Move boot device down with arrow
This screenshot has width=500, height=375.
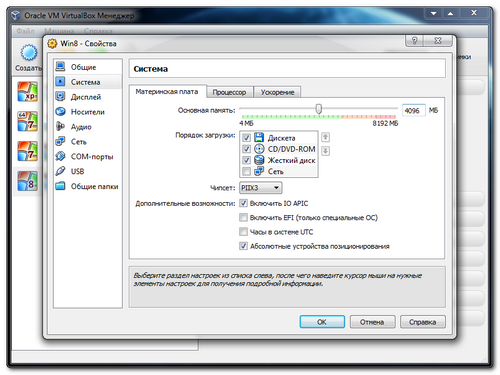[x=326, y=151]
